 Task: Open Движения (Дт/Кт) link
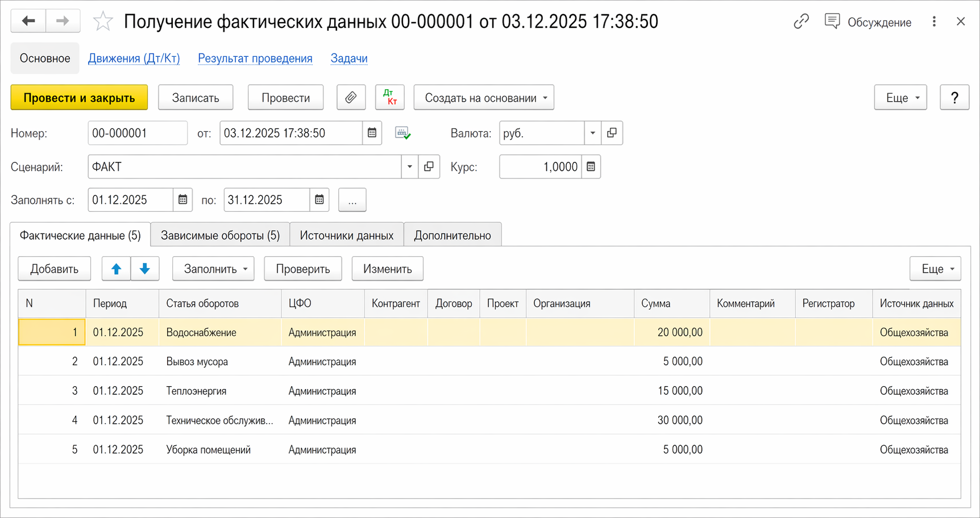(134, 58)
